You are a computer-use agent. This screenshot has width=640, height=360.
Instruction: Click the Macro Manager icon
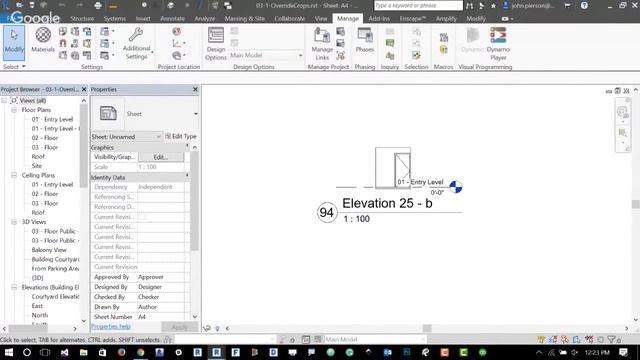click(444, 38)
